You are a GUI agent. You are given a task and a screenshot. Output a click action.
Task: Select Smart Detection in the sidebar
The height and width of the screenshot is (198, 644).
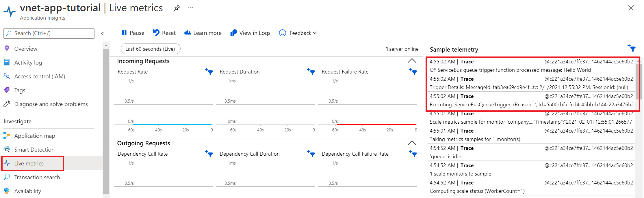(x=34, y=149)
